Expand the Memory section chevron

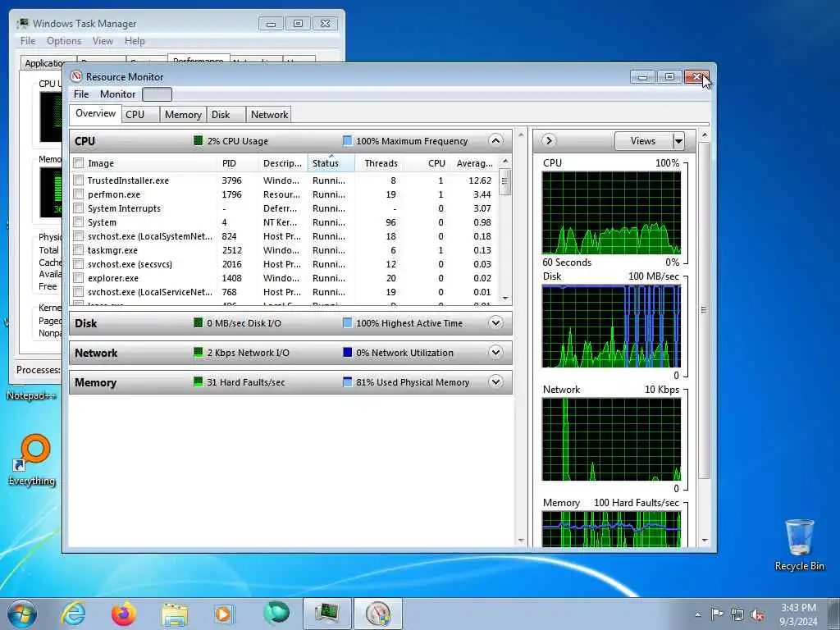click(x=496, y=382)
